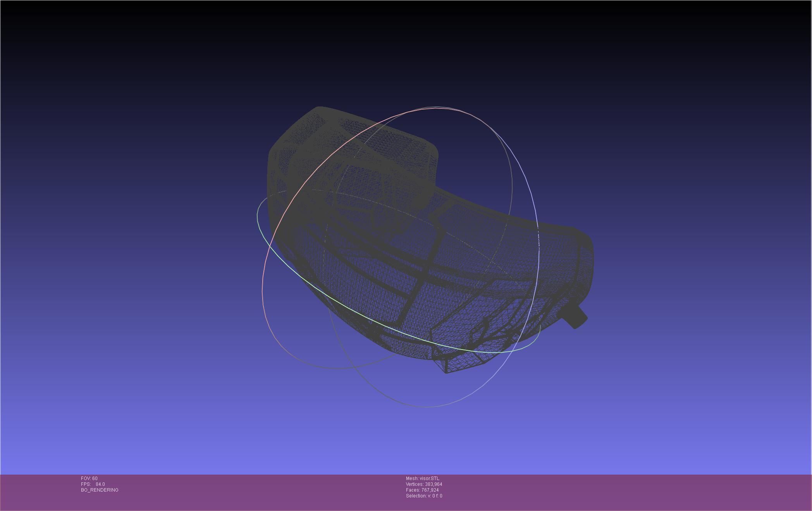Click the 'Faces: 767,924' info text
The width and height of the screenshot is (812, 511).
click(422, 490)
